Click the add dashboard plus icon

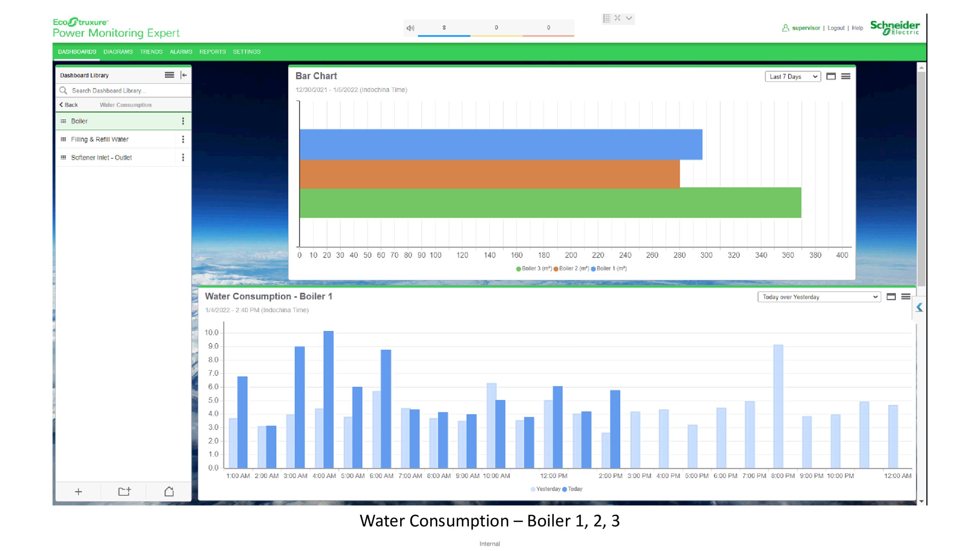[x=78, y=492]
